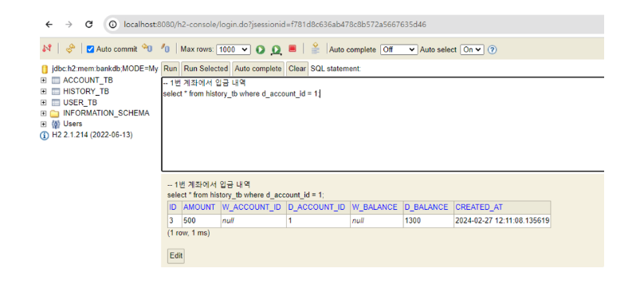This screenshot has width=644, height=288.
Task: Click the Help question mark icon
Action: coord(492,49)
